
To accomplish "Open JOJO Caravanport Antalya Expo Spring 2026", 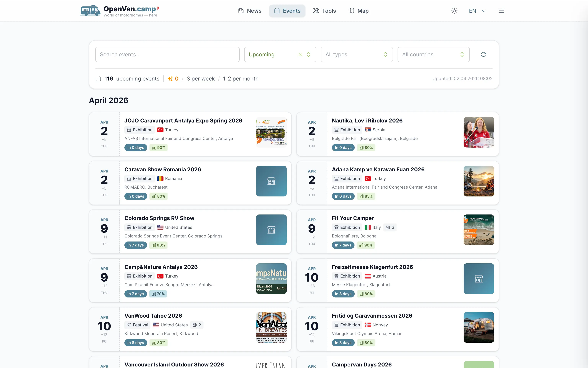I will pos(183,121).
